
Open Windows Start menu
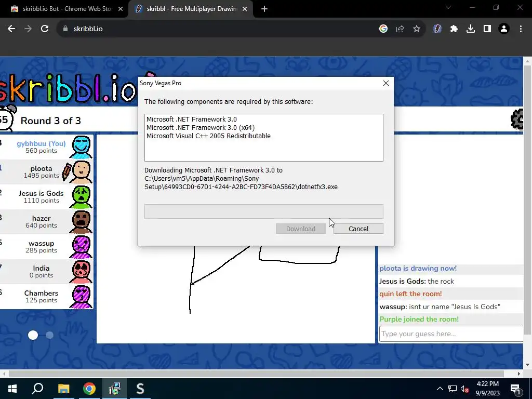(x=12, y=389)
